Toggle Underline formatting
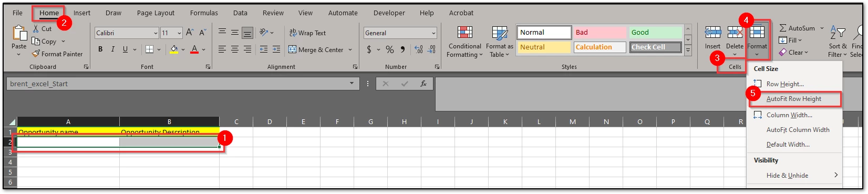Image resolution: width=868 pixels, height=194 pixels. 125,49
